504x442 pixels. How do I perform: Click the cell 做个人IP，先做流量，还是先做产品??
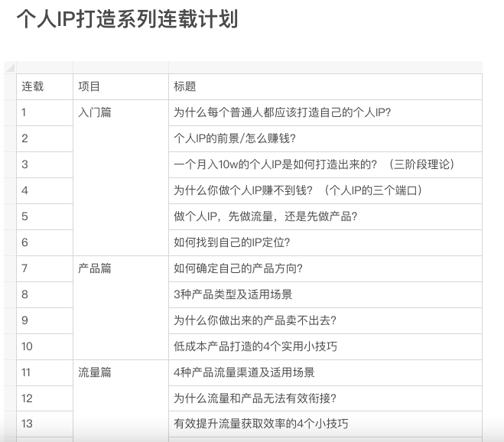point(325,217)
